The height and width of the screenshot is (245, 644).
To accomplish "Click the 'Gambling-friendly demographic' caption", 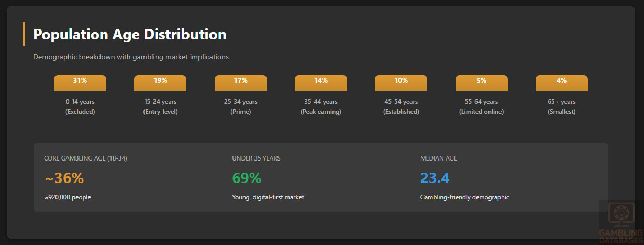I will (x=464, y=197).
